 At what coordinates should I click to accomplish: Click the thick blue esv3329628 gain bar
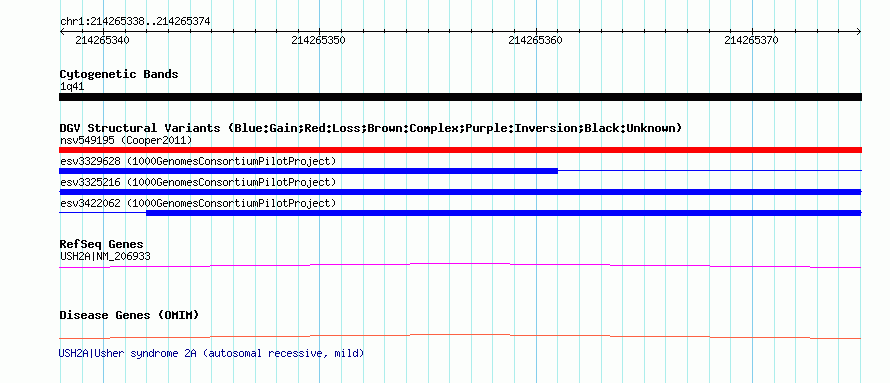(309, 171)
